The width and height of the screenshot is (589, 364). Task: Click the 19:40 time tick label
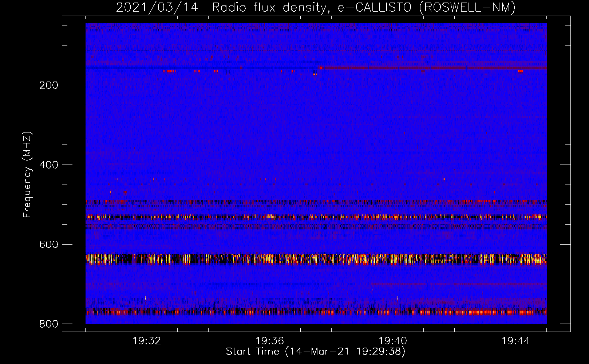(x=393, y=341)
